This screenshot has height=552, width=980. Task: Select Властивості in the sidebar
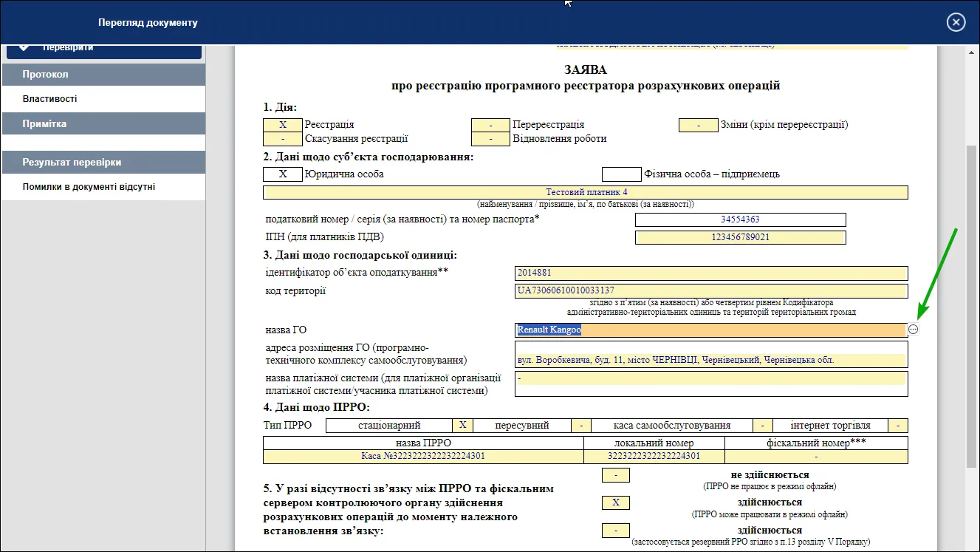coord(103,99)
